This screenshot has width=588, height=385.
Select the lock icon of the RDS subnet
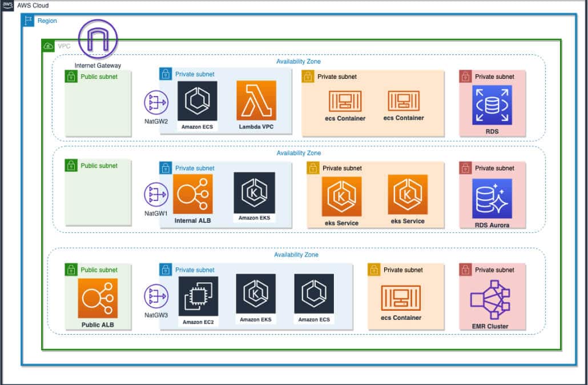click(465, 77)
